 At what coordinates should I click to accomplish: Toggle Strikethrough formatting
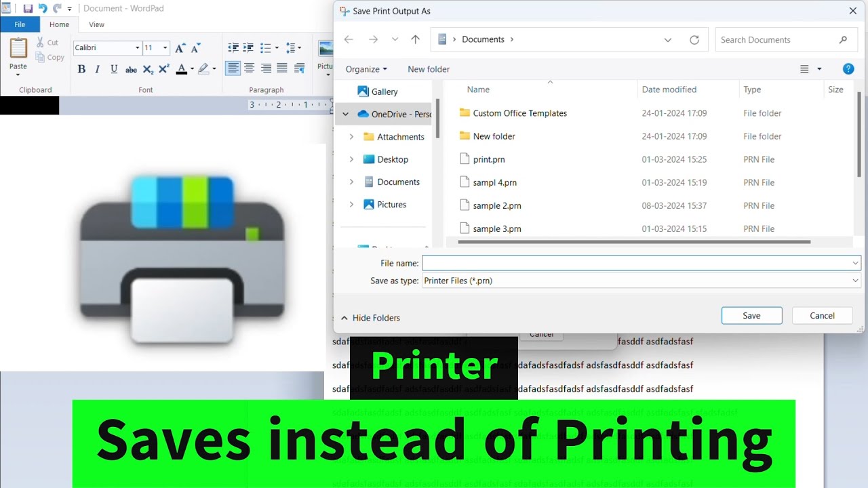coord(131,69)
